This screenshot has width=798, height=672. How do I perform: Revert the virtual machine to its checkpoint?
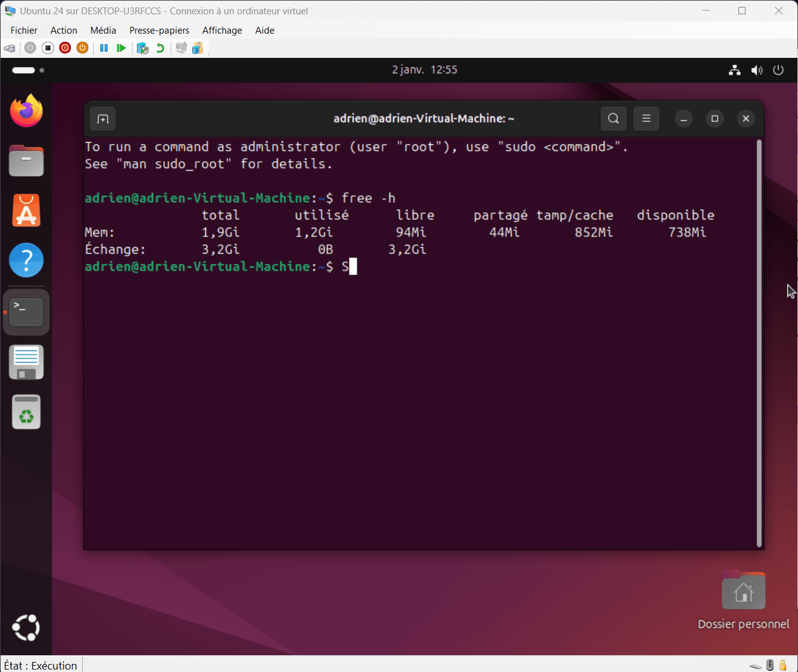pos(160,48)
